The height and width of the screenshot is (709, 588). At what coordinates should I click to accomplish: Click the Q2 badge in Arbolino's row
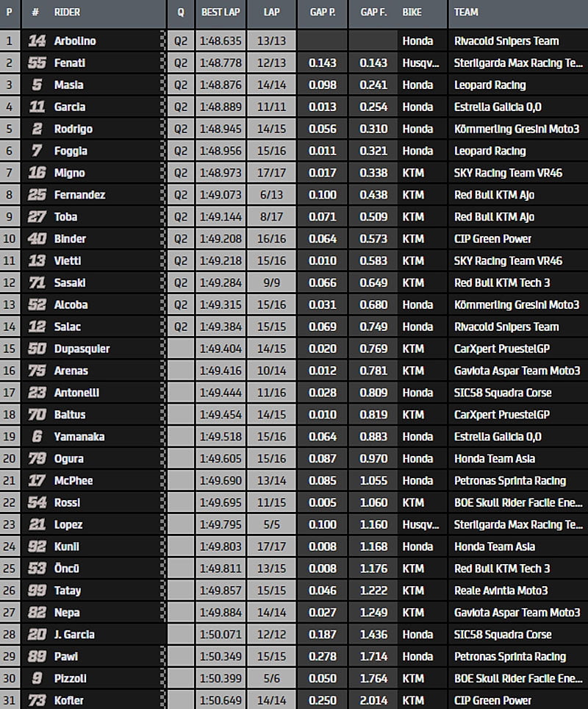(181, 41)
